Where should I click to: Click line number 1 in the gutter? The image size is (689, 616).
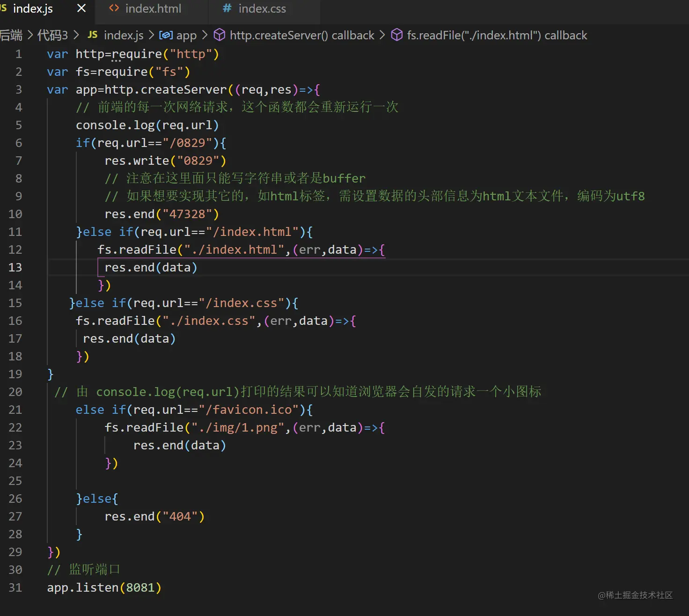click(x=18, y=54)
